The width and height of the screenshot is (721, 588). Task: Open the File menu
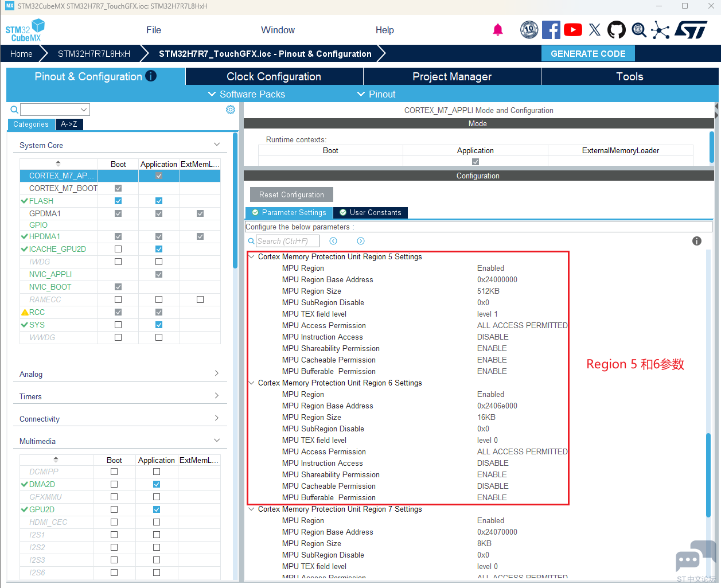point(154,30)
